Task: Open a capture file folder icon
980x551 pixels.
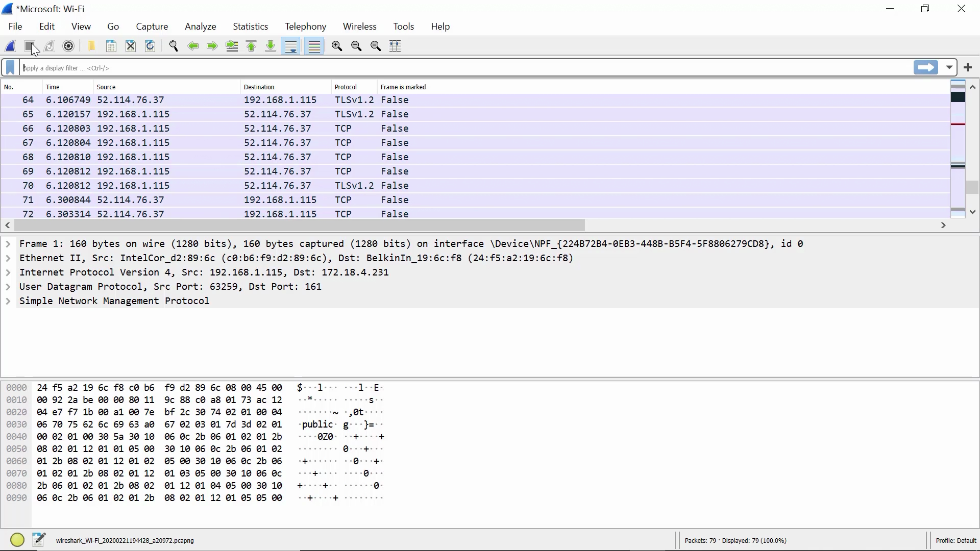Action: [x=91, y=46]
